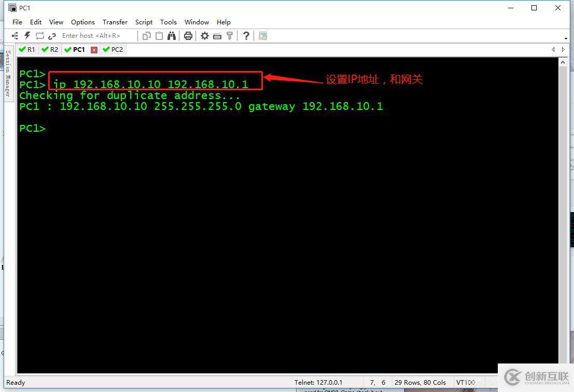This screenshot has width=574, height=392.
Task: Click the 'VT100' status bar entry
Action: [465, 383]
